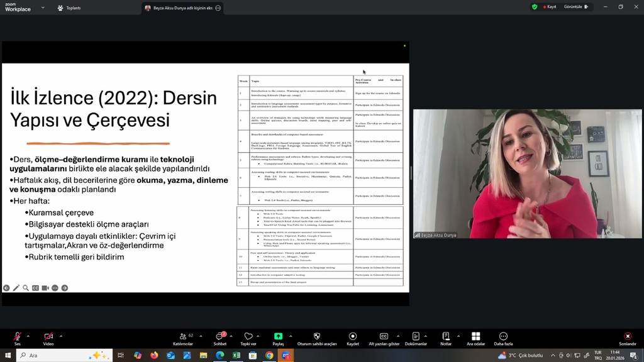Open the Katılımcılar participants panel
The image size is (644, 362).
tap(182, 337)
